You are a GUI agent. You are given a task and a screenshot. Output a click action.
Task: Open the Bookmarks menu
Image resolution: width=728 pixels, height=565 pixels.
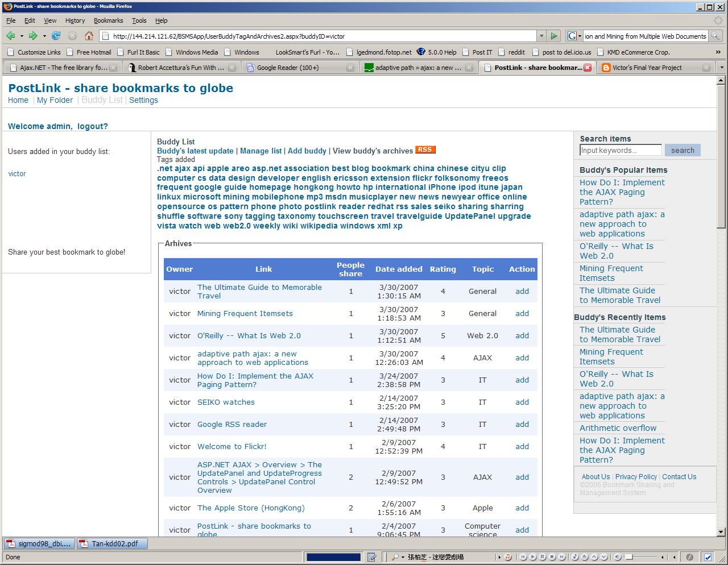(x=108, y=20)
